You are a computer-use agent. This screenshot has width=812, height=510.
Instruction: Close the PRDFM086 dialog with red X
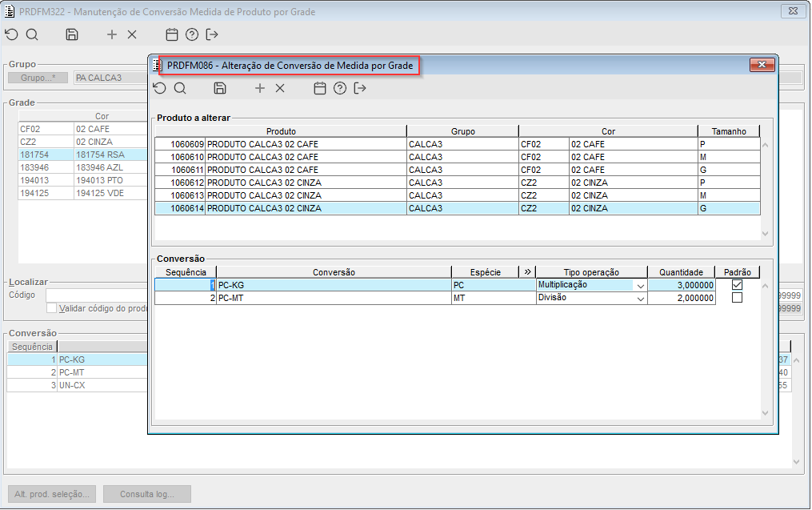point(762,65)
